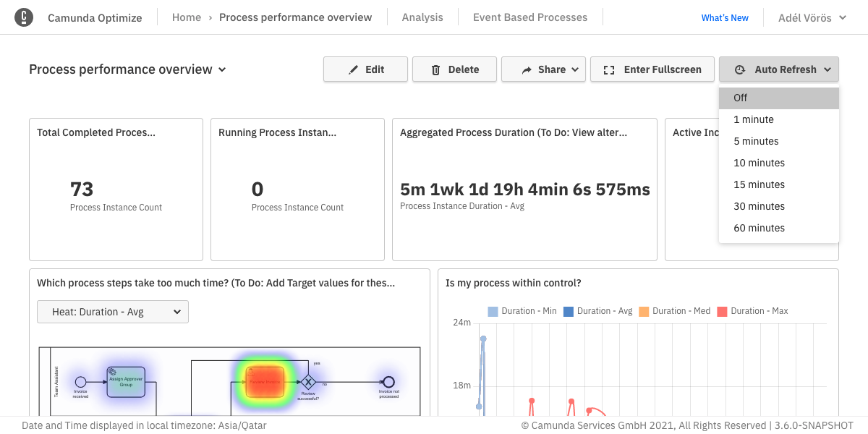
Task: Navigate to Home via the breadcrumb
Action: coord(186,17)
